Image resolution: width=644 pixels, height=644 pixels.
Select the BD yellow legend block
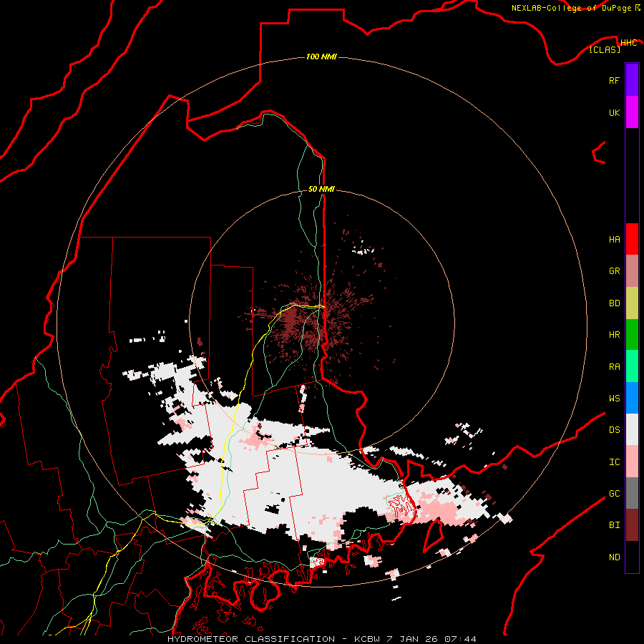pyautogui.click(x=632, y=303)
